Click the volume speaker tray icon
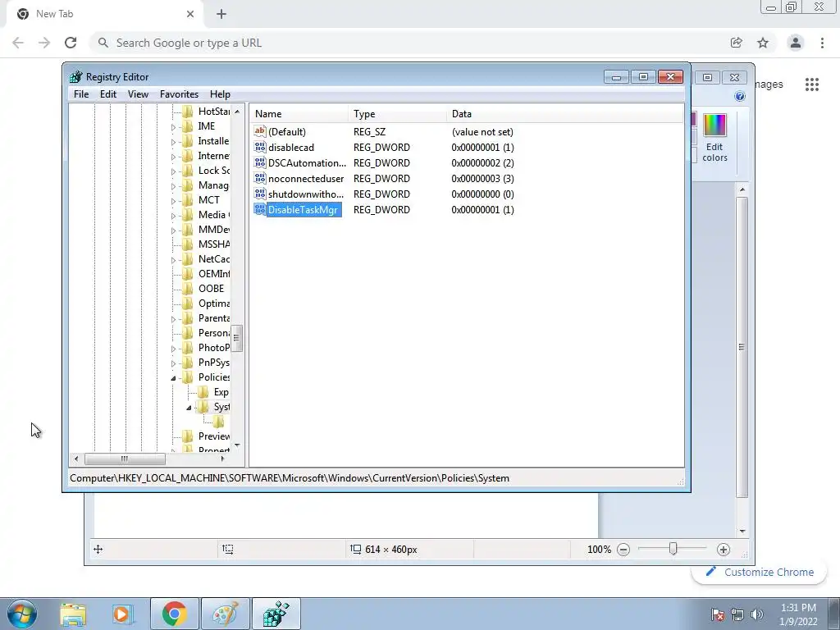 tap(757, 614)
